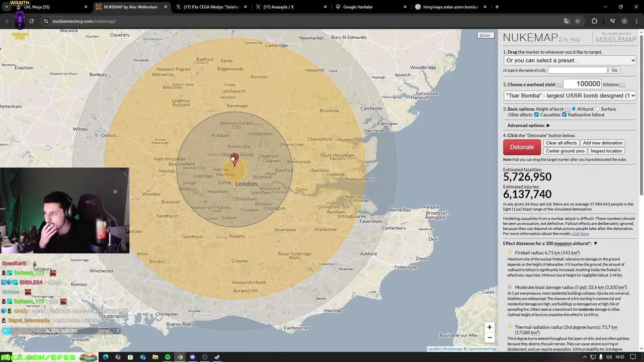Click the city name input field
644x362 pixels.
578,70
